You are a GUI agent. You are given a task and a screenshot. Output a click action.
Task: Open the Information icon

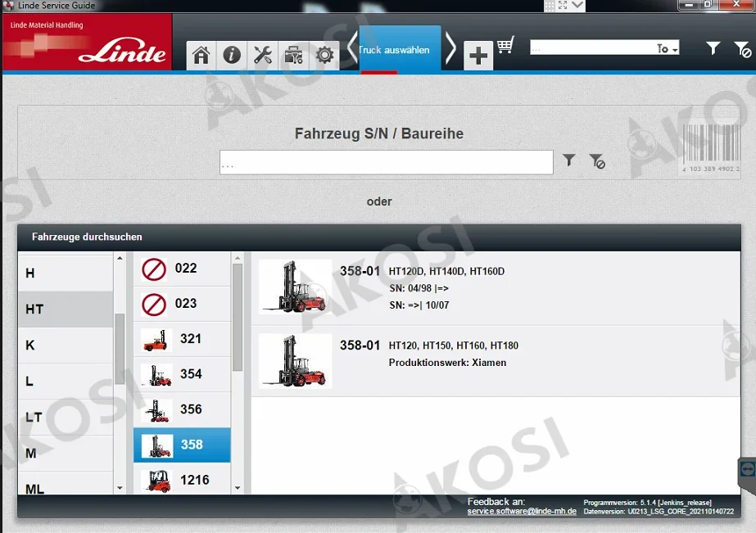tap(232, 56)
